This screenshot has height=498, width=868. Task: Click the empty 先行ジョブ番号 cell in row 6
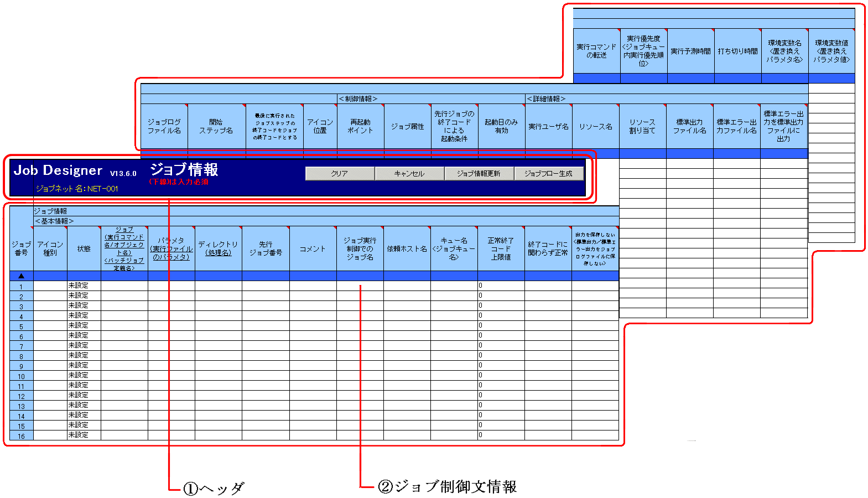[266, 336]
